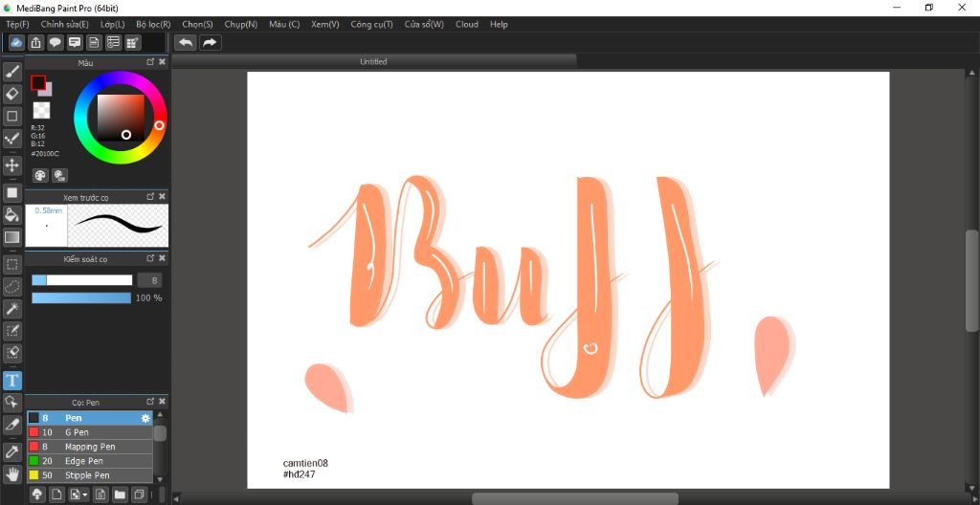
Task: Select the Gradient tool
Action: [x=11, y=237]
